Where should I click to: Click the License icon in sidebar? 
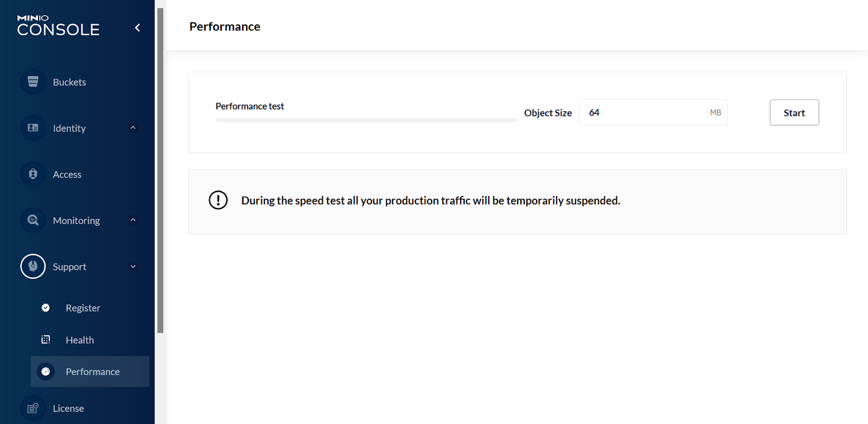pyautogui.click(x=33, y=408)
